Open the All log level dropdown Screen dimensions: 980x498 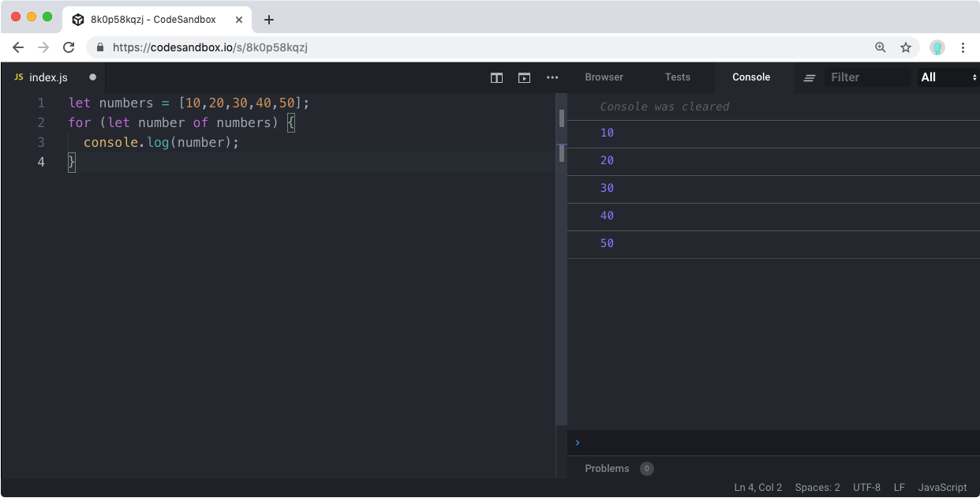pos(948,77)
